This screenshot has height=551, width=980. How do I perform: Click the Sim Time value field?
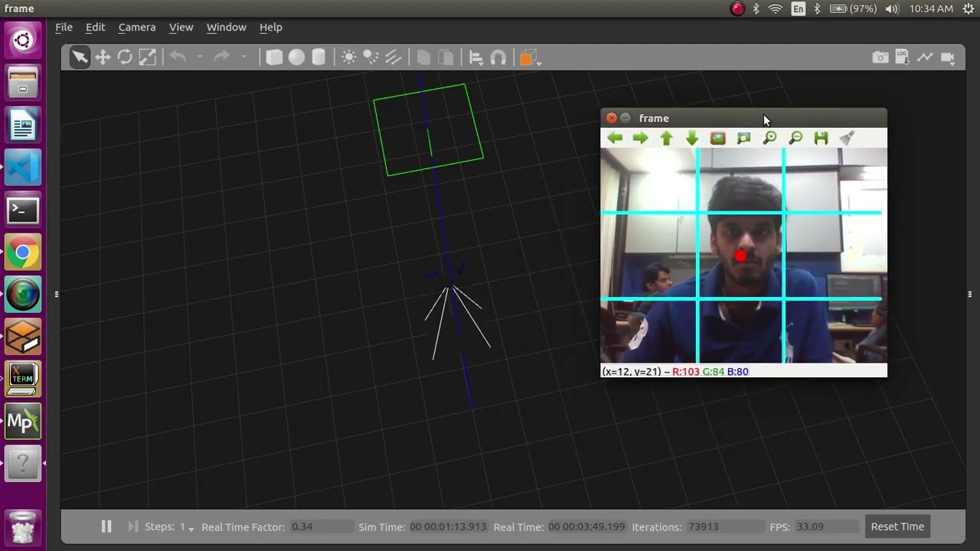[x=448, y=527]
